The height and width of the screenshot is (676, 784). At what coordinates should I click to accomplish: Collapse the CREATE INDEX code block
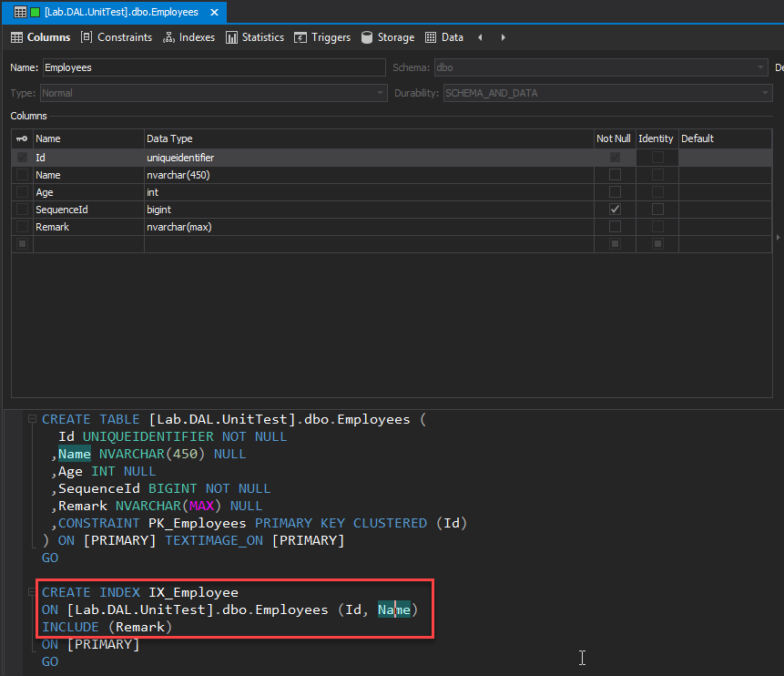pos(32,593)
